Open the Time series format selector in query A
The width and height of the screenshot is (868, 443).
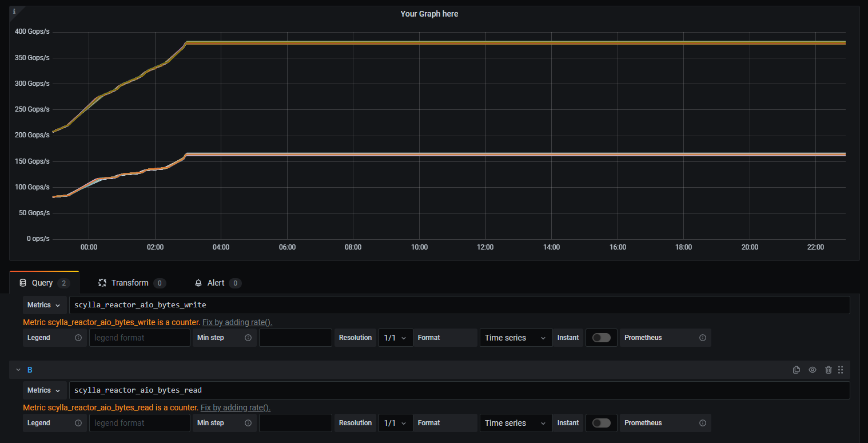coord(515,338)
